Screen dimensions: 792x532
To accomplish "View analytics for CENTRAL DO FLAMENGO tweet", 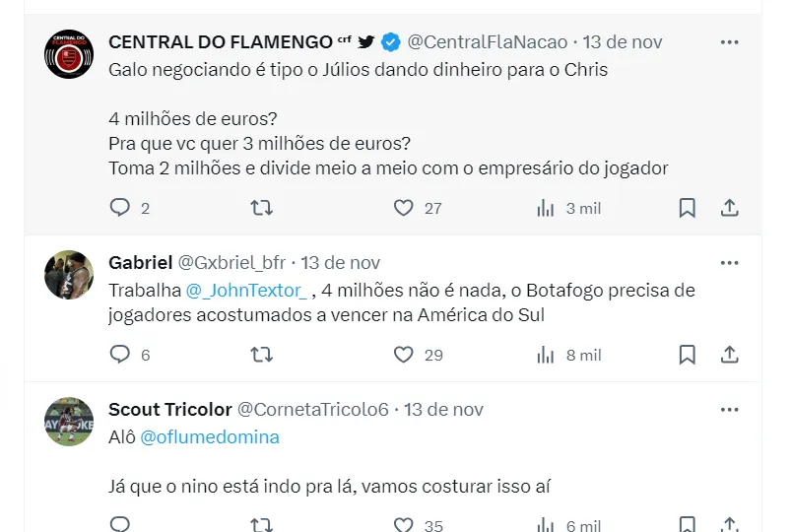I will pyautogui.click(x=546, y=208).
